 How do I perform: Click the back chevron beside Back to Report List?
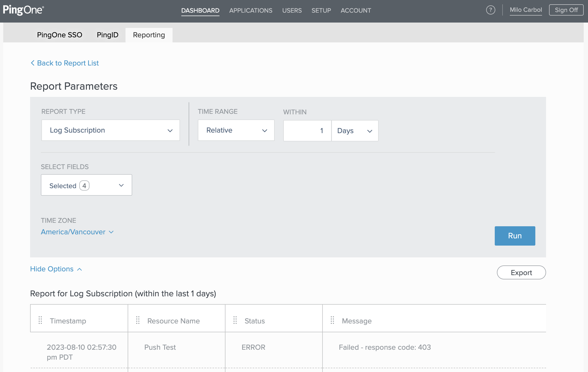click(33, 63)
